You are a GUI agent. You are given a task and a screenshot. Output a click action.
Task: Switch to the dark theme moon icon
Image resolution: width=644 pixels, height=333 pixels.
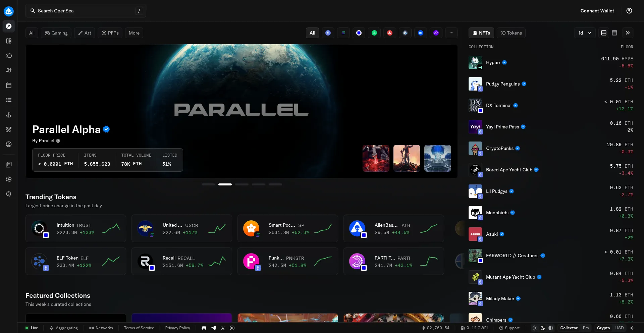pos(543,328)
